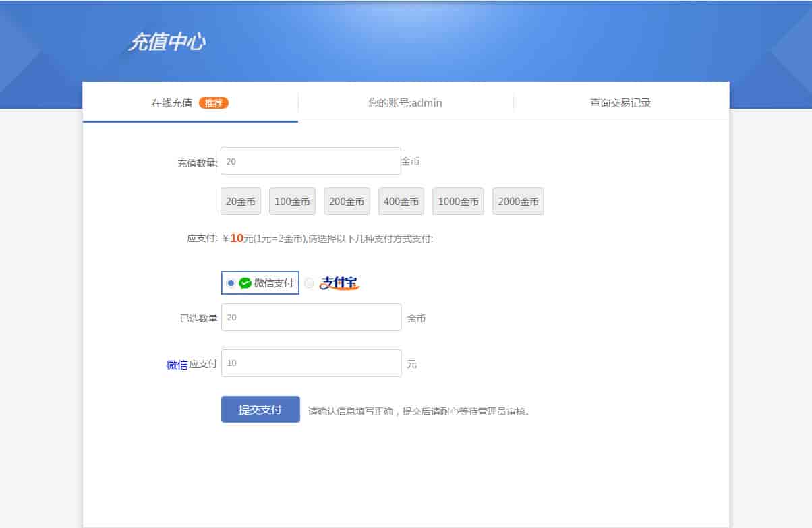
Task: Click the 已选数量 input field
Action: point(311,318)
